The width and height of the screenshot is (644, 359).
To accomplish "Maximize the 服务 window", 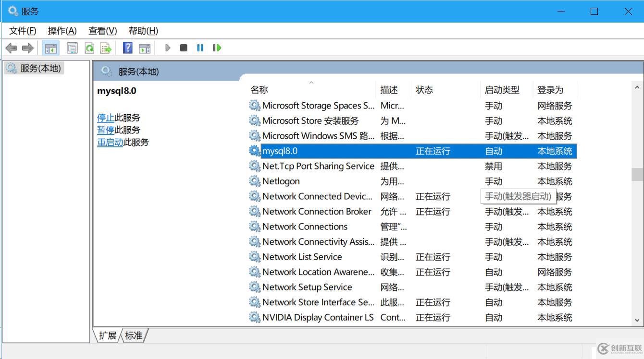I will (x=594, y=11).
